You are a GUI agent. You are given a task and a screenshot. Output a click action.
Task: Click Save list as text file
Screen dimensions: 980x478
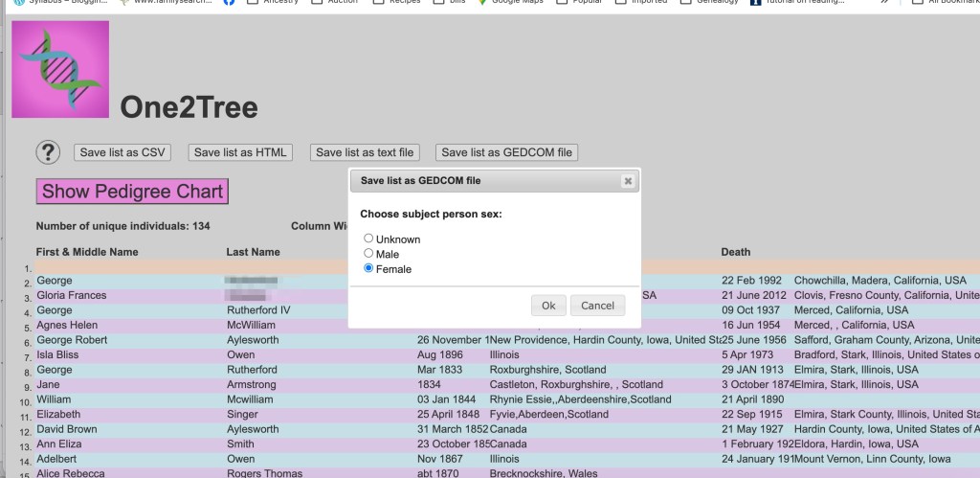tap(365, 152)
